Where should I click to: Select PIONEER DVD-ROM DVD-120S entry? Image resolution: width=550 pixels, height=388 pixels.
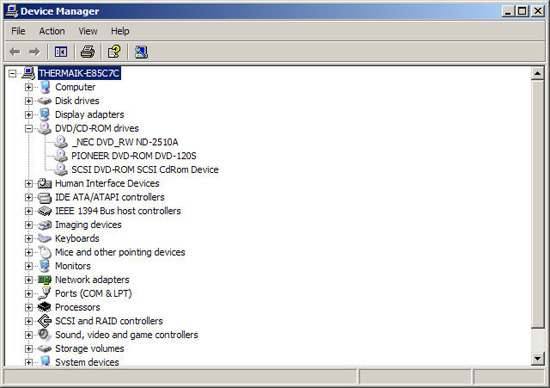[134, 156]
